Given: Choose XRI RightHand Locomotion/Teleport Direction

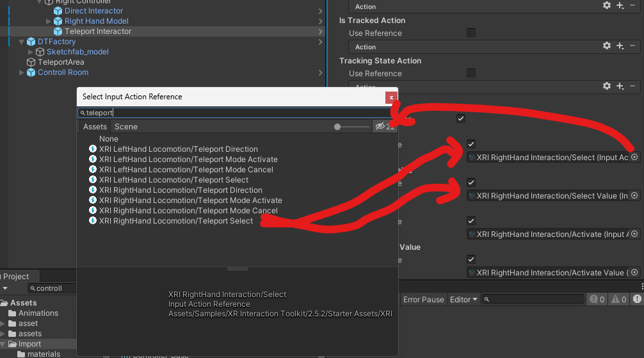Looking at the screenshot, I should coord(181,190).
